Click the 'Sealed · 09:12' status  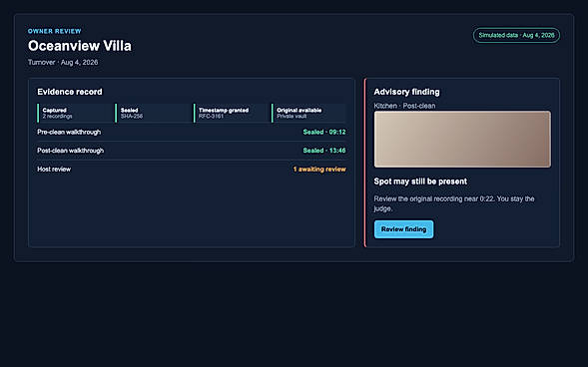pyautogui.click(x=324, y=132)
